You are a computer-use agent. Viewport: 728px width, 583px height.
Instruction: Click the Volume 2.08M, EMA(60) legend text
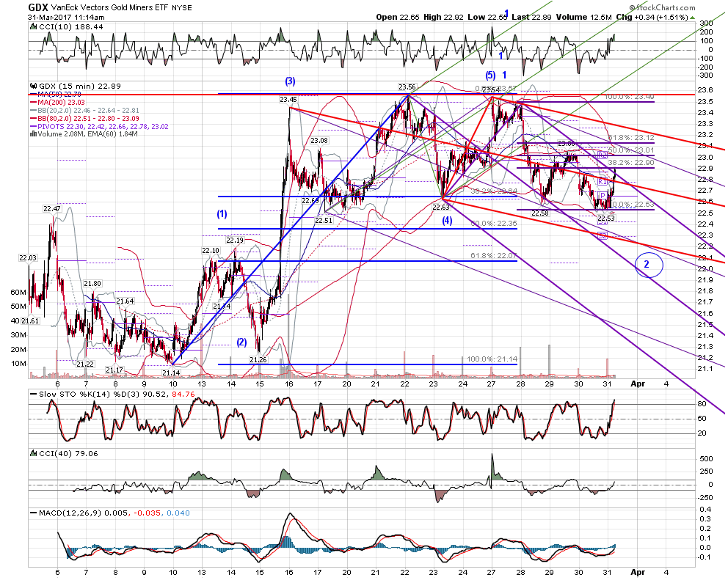click(88, 134)
